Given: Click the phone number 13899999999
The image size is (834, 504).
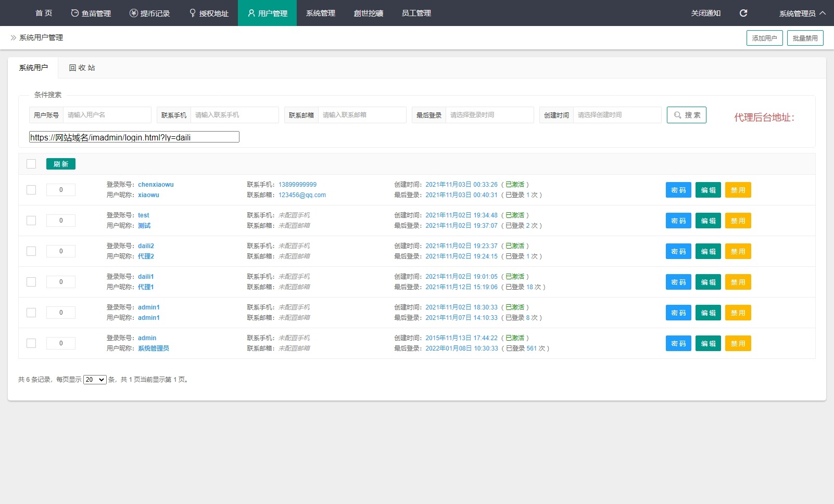Looking at the screenshot, I should click(297, 185).
